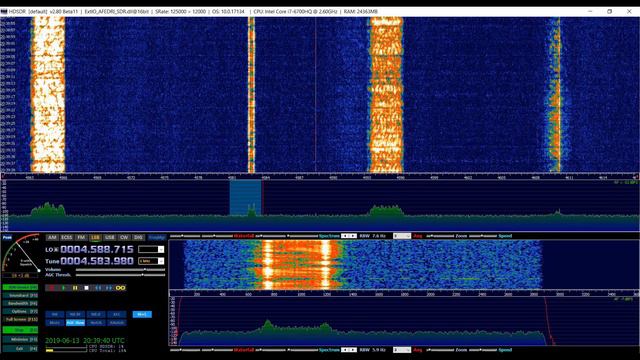Click the Spectrum label in the RBW 5.9 Hz row

329,350
